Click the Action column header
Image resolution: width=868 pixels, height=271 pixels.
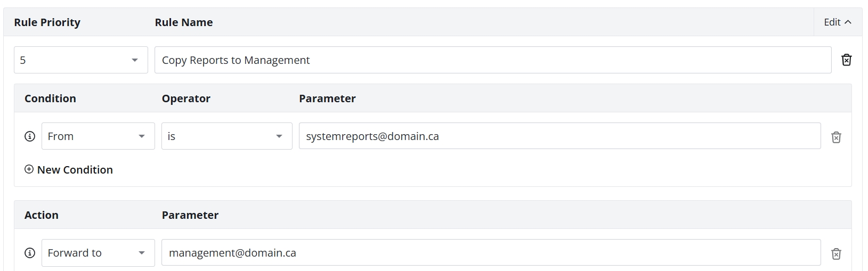coord(42,215)
